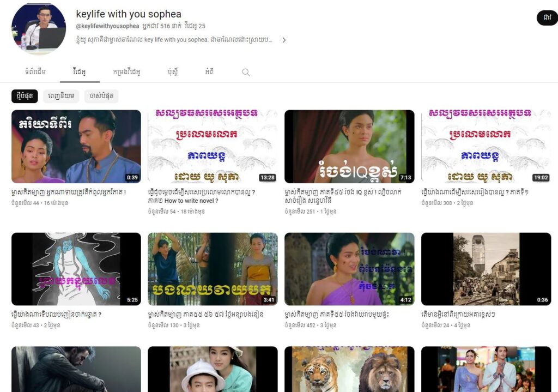Image resolution: width=558 pixels, height=392 pixels.
Task: Open title mentioning IQ ខ្ពស់
Action: (x=343, y=196)
